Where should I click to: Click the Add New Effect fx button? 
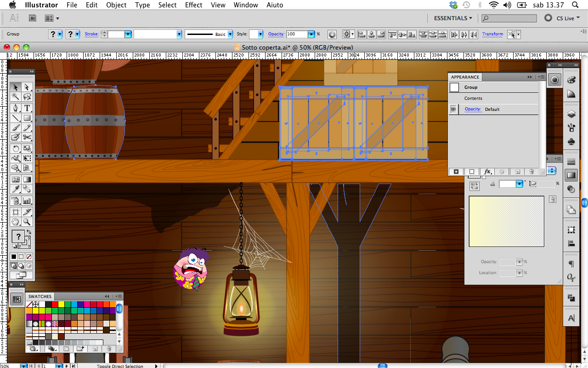click(x=487, y=172)
